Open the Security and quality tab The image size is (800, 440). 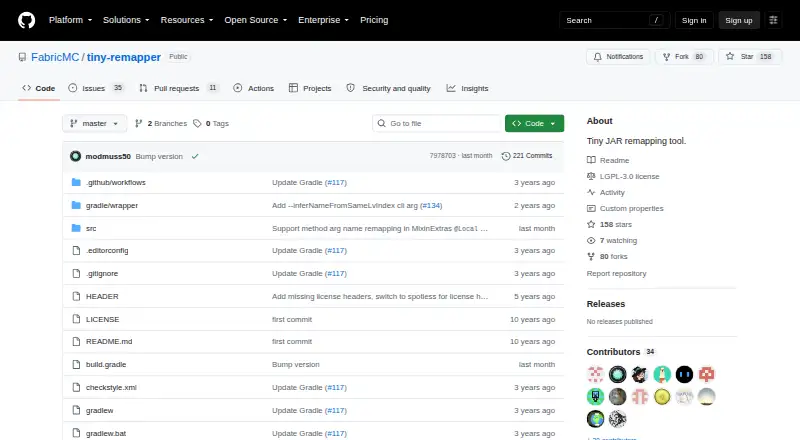tap(388, 88)
